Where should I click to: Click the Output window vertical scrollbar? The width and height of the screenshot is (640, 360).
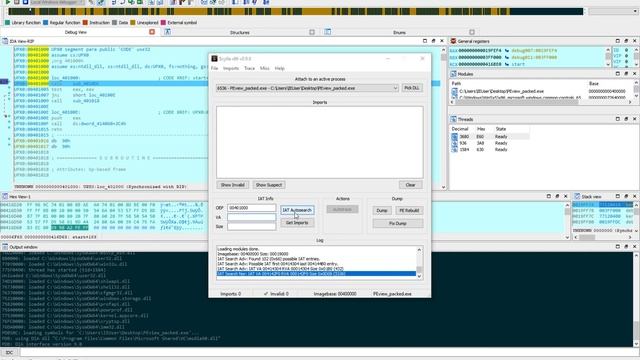coord(636,299)
